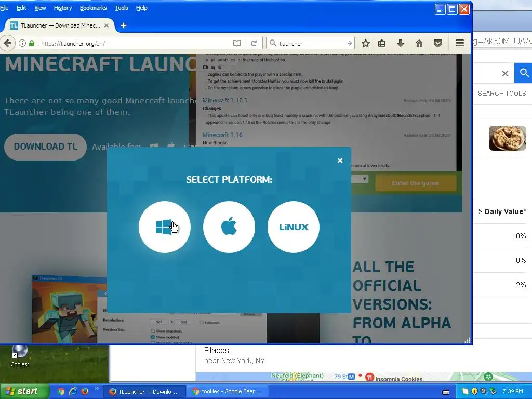Open the Edit menu
The image size is (532, 399).
21,8
